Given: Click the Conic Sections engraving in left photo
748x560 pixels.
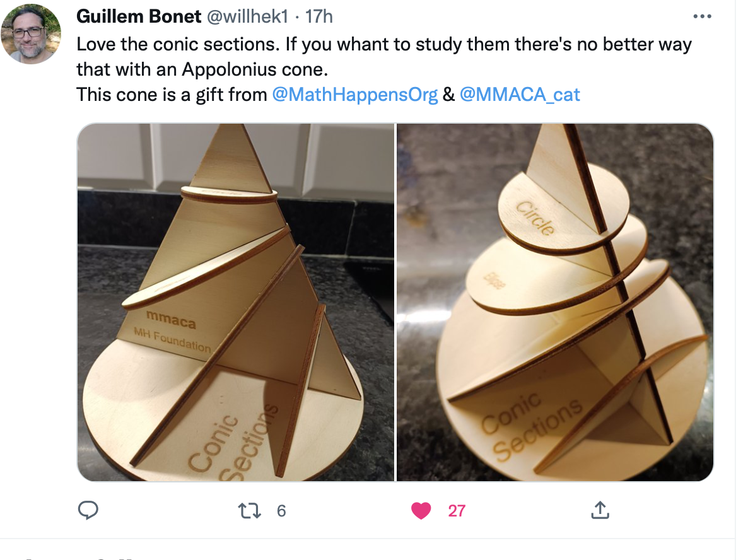Looking at the screenshot, I should (234, 441).
